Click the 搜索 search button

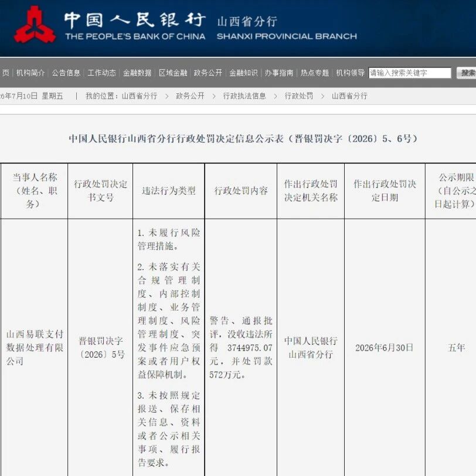click(466, 73)
